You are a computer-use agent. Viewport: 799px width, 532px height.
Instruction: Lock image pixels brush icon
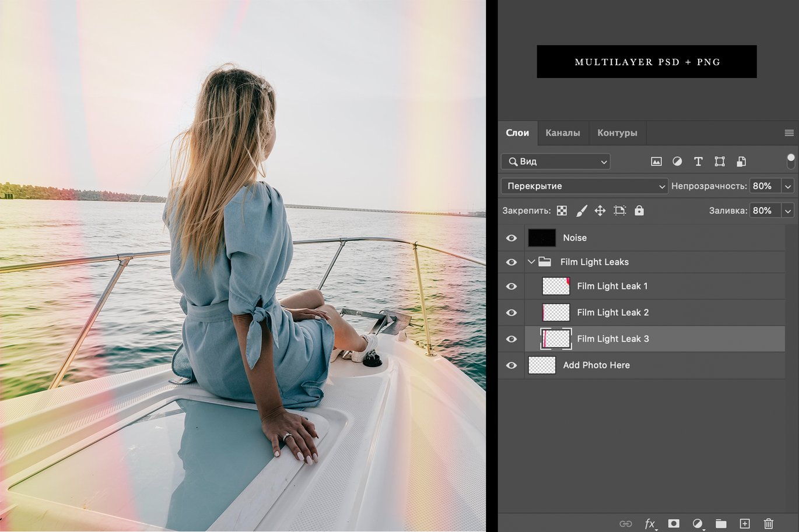coord(581,210)
